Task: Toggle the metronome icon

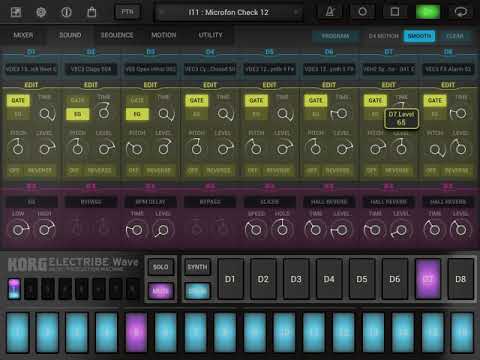Action: point(330,12)
